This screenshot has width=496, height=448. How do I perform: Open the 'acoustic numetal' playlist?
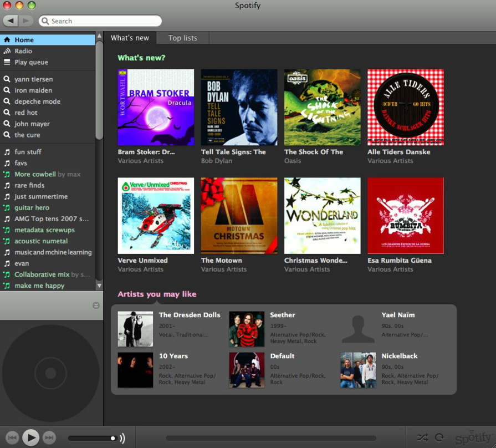pyautogui.click(x=48, y=241)
